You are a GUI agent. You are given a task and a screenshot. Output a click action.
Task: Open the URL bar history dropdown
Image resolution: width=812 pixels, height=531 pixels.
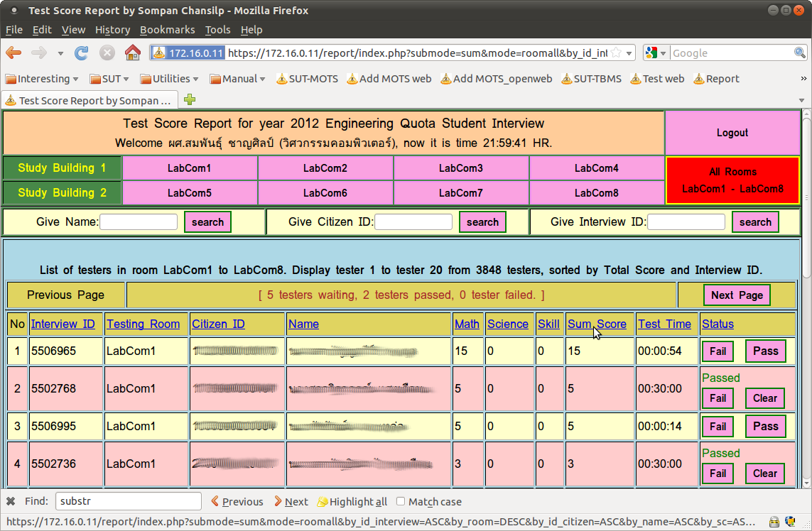click(x=629, y=53)
